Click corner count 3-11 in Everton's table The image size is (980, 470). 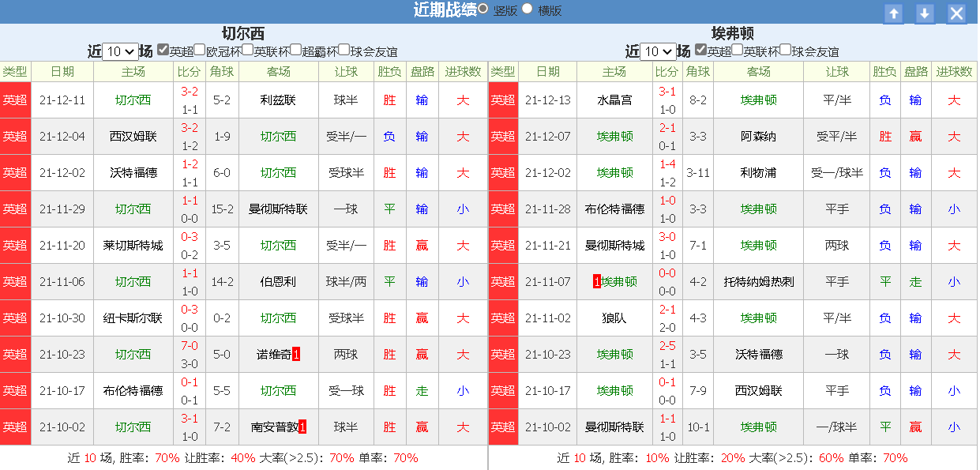(698, 173)
